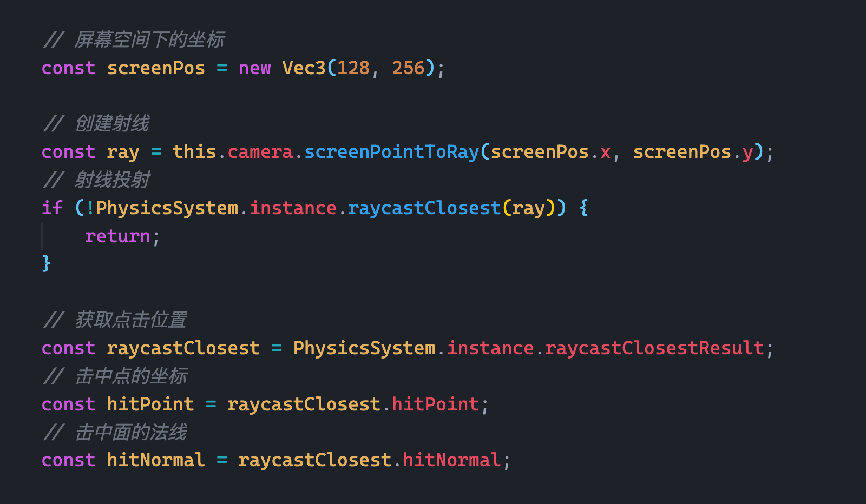Click the 'hitPoint' constant declaration name
This screenshot has width=866, height=504.
[150, 404]
